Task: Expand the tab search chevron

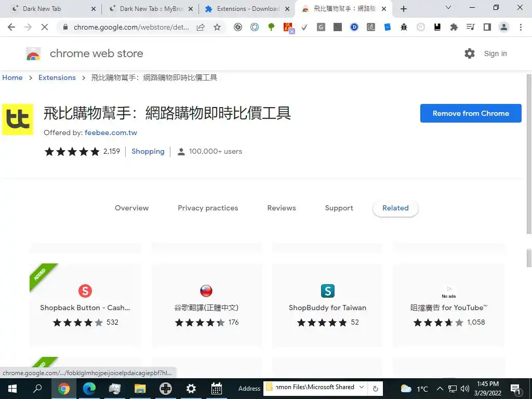Action: tap(448, 7)
